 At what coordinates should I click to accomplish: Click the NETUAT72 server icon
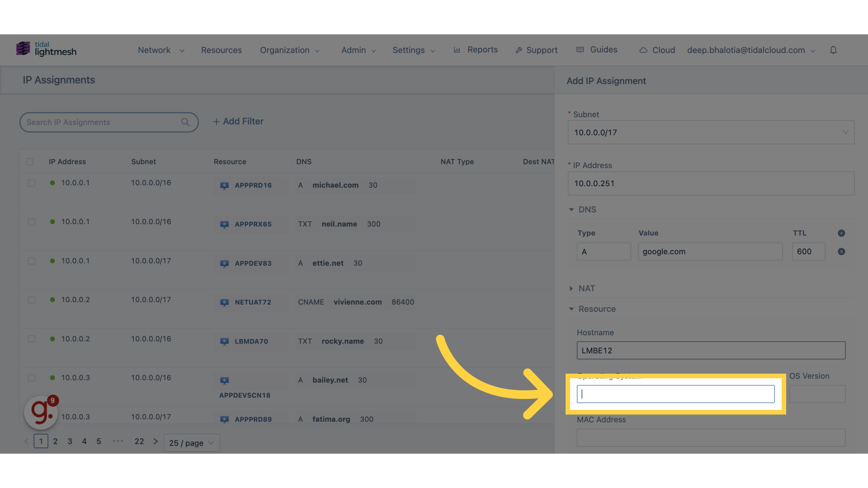[224, 303]
